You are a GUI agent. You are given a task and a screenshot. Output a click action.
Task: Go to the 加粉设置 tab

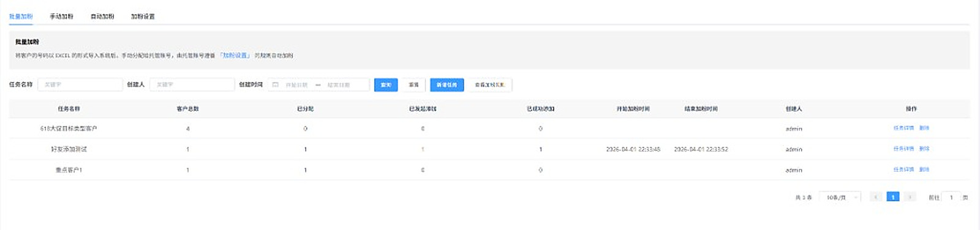pyautogui.click(x=143, y=17)
